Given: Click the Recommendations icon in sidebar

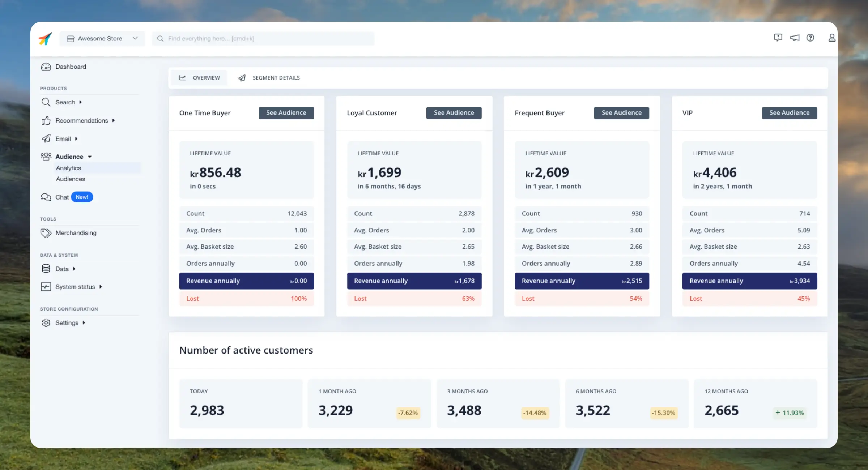Looking at the screenshot, I should [46, 120].
